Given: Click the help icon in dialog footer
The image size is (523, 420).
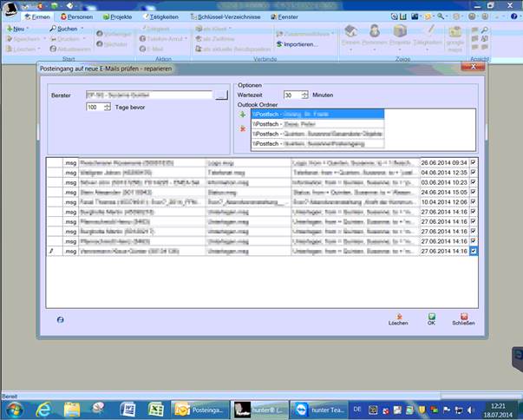Looking at the screenshot, I should pos(60,319).
